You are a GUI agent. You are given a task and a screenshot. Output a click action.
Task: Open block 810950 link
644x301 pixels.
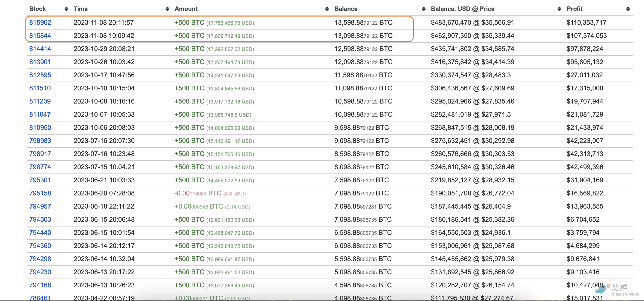point(40,128)
